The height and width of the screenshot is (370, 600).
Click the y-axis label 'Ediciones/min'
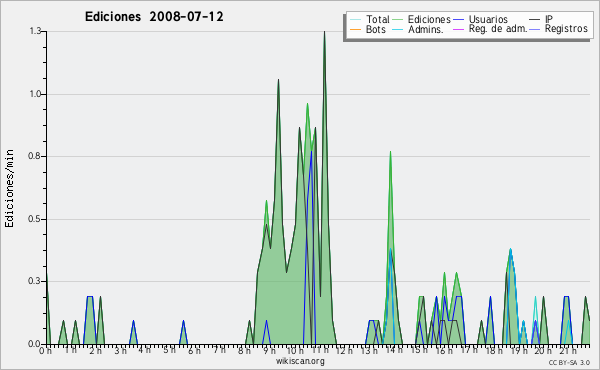click(9, 188)
